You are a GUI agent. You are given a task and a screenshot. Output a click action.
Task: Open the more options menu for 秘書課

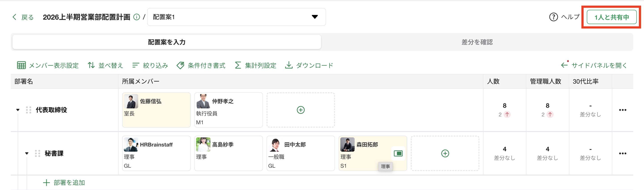point(622,153)
